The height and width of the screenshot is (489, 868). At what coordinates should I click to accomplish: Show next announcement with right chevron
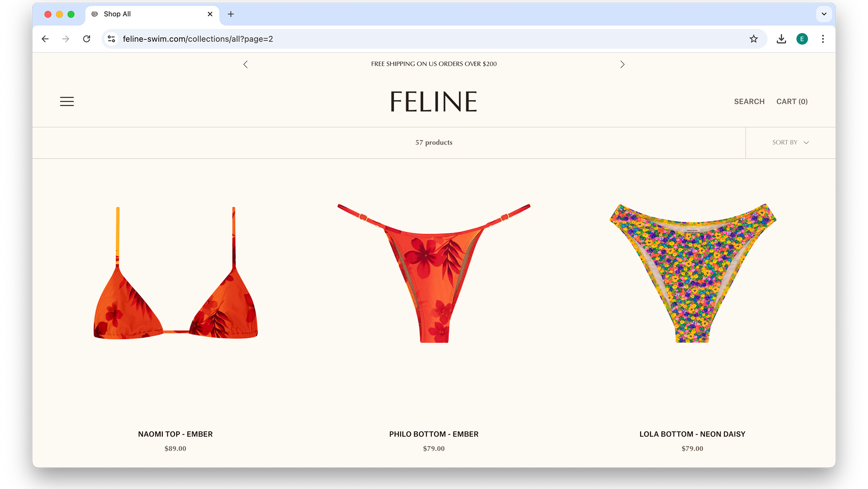[x=623, y=64]
